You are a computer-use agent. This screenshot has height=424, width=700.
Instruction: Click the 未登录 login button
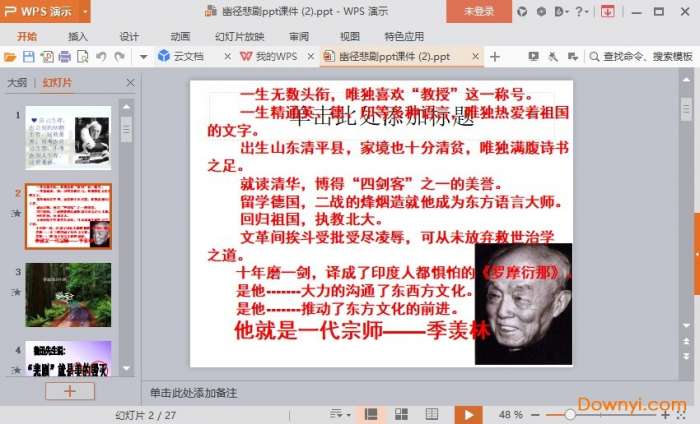point(479,11)
